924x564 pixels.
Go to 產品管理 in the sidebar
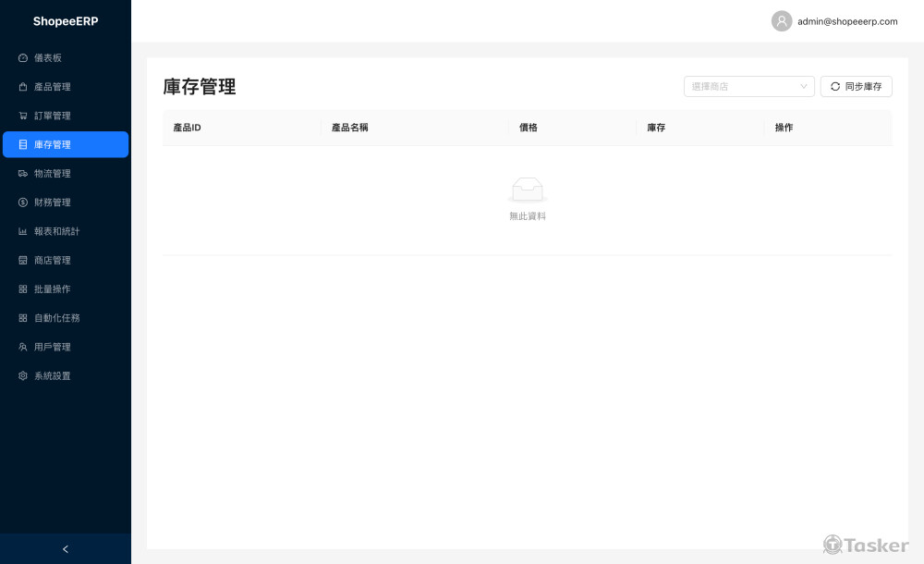click(x=66, y=87)
